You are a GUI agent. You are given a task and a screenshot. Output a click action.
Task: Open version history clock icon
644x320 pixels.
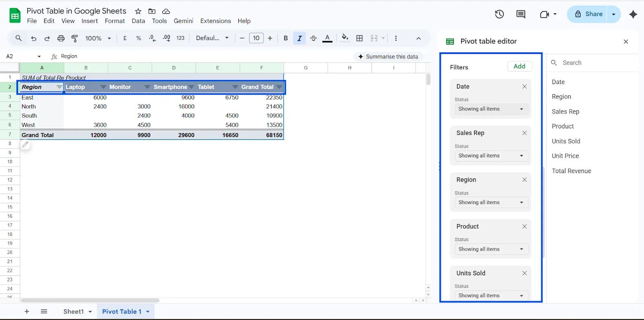(499, 14)
